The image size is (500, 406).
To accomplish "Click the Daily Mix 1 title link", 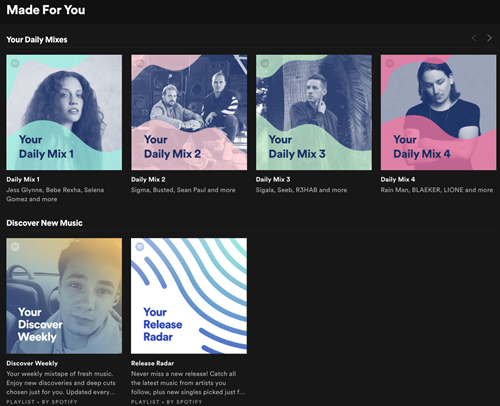I will [x=23, y=180].
